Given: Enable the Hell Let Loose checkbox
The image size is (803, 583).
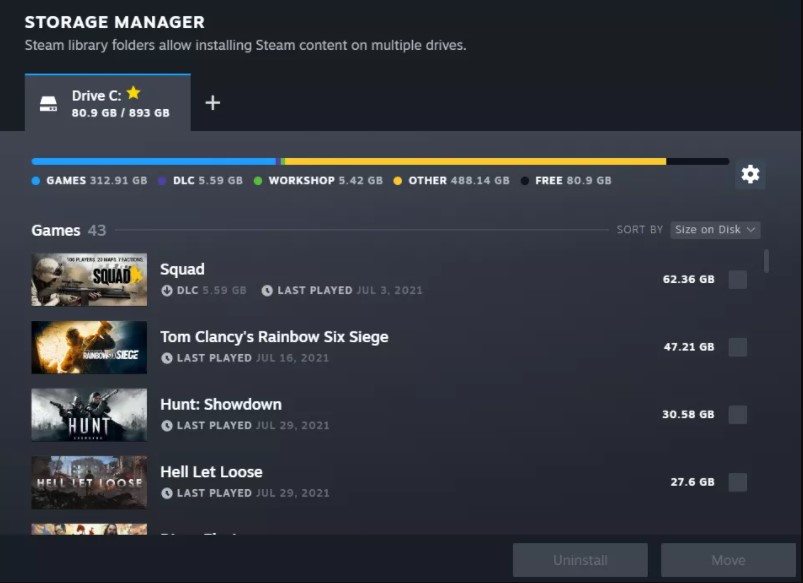Looking at the screenshot, I should [x=737, y=482].
